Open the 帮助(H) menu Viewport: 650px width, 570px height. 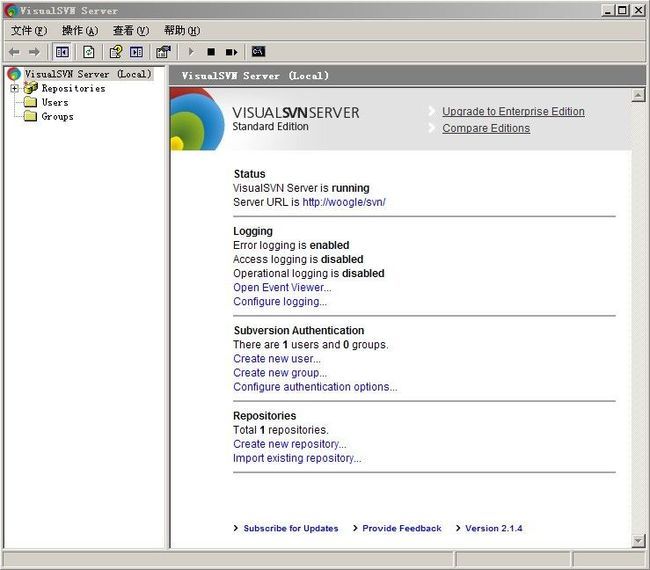[182, 30]
